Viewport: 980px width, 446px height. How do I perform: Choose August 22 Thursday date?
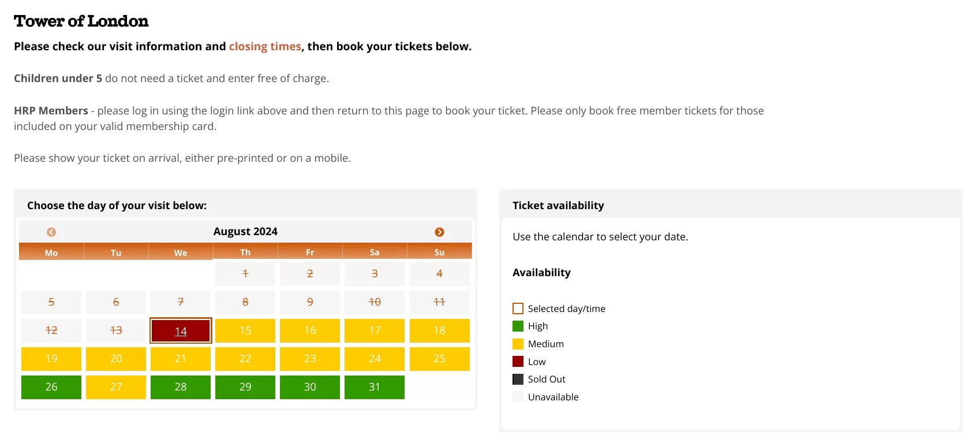pos(245,359)
